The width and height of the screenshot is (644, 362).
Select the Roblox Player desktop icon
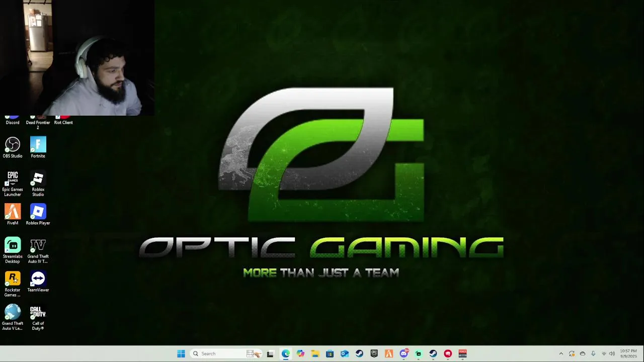[38, 215]
